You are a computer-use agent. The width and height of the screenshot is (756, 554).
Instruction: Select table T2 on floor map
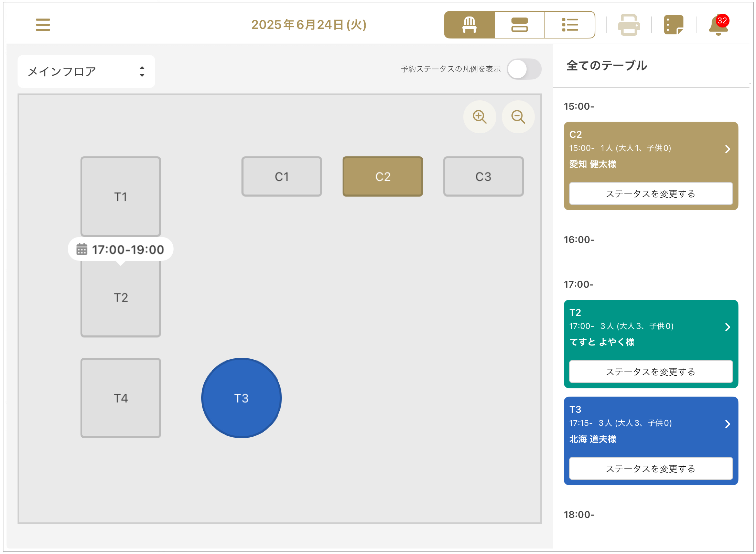[121, 298]
